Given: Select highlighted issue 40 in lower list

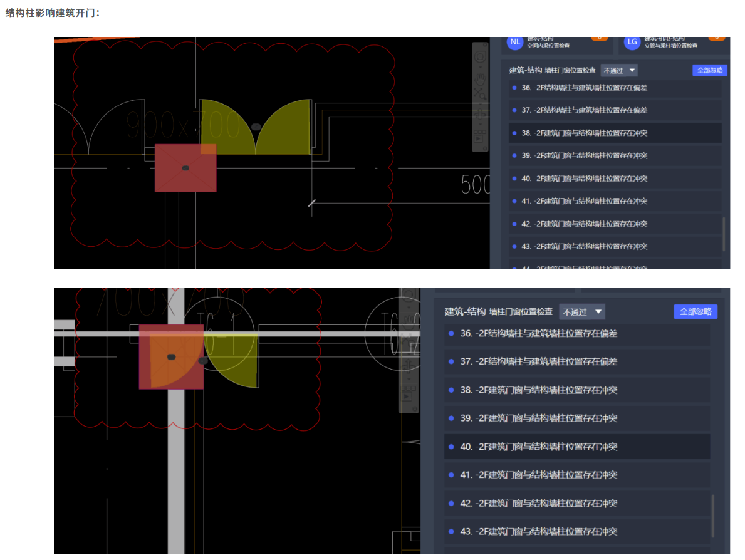Looking at the screenshot, I should pos(576,447).
